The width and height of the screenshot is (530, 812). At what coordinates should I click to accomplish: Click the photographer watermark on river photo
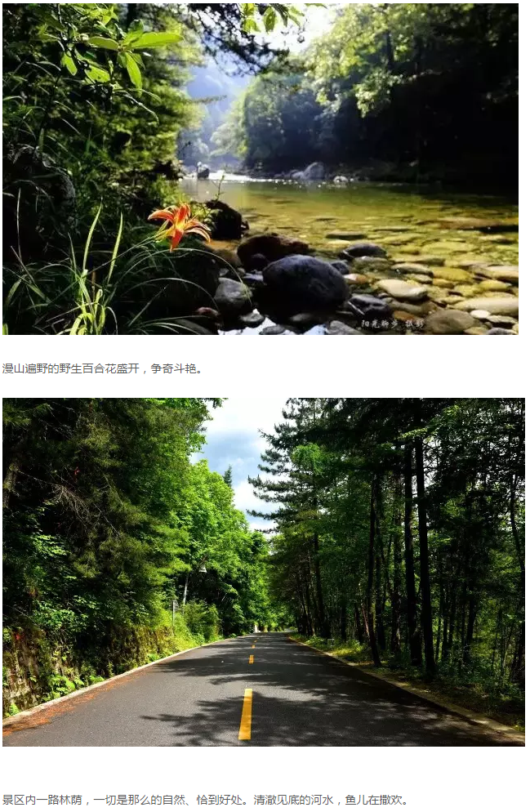[x=392, y=323]
